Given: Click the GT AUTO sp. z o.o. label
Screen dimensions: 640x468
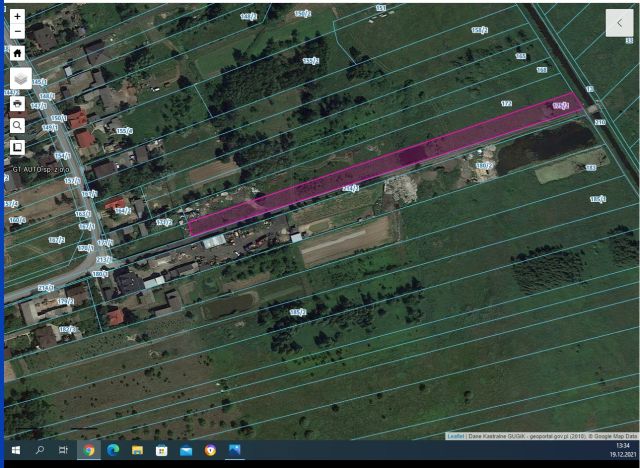Looking at the screenshot, I should (41, 169).
